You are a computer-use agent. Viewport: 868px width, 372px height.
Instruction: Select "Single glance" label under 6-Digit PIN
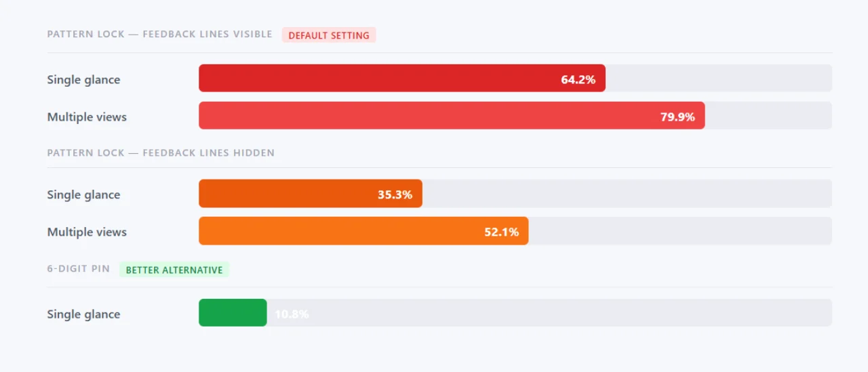click(x=83, y=314)
